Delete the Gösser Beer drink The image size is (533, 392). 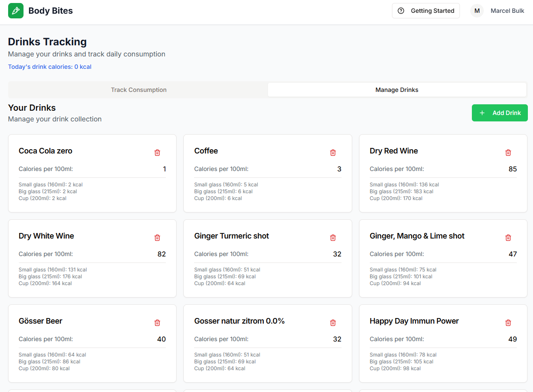click(157, 322)
